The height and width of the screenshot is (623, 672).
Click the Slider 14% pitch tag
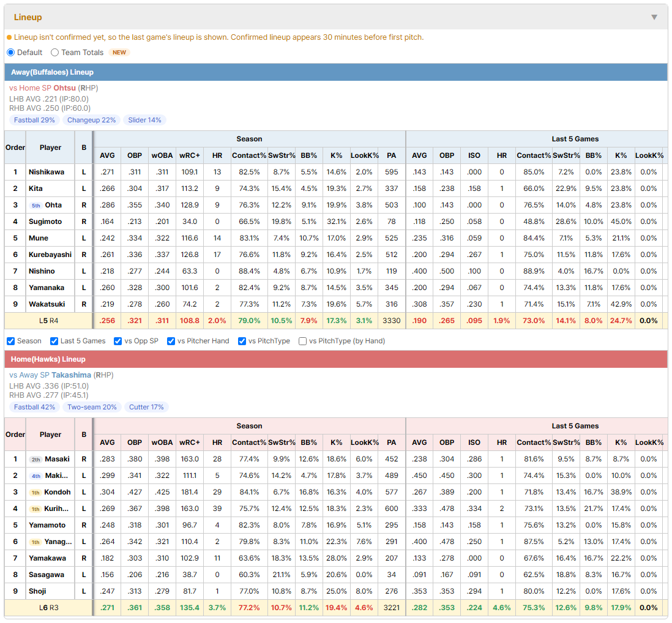pyautogui.click(x=144, y=120)
